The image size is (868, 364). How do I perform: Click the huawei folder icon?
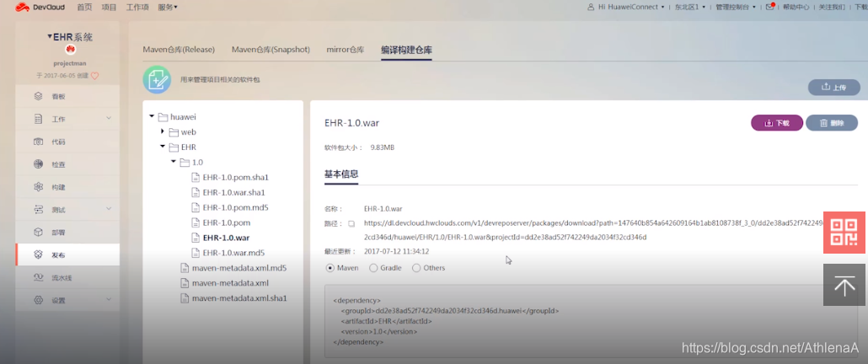[x=163, y=117]
